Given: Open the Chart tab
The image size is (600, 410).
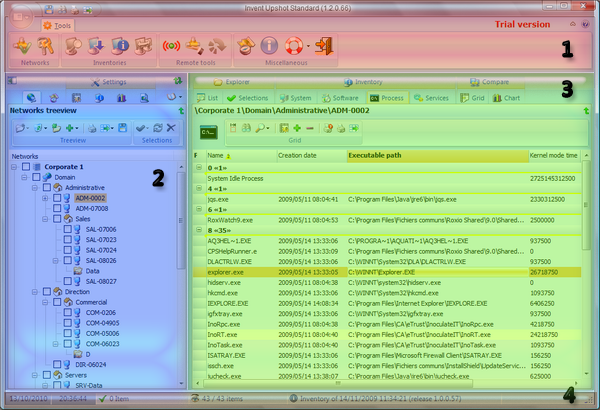Looking at the screenshot, I should click(506, 98).
